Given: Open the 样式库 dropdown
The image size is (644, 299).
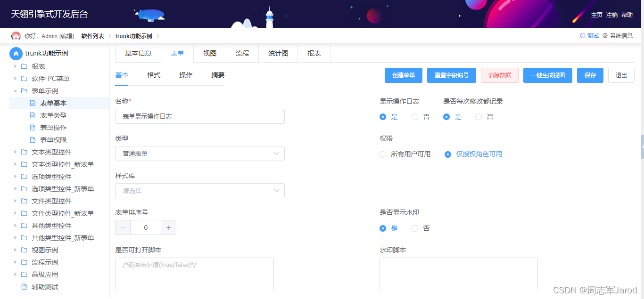Looking at the screenshot, I should (x=200, y=191).
